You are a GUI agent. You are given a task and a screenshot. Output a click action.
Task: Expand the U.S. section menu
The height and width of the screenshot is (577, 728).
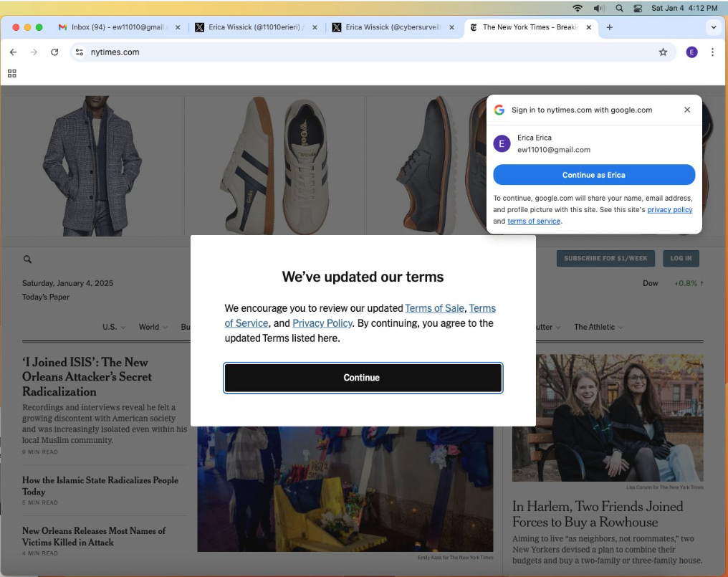(114, 327)
